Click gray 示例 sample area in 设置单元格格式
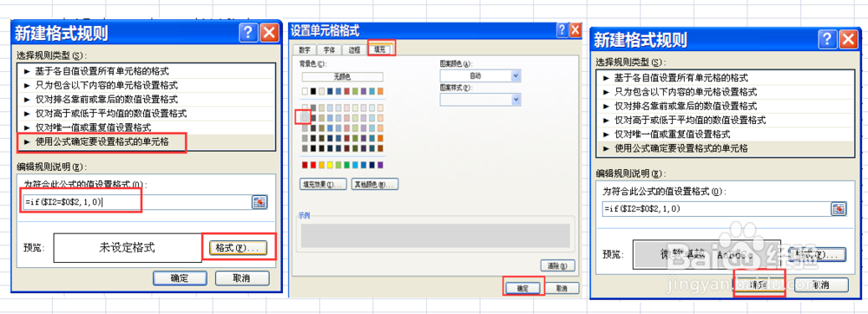Viewport: 868px width, 314px height. pyautogui.click(x=435, y=236)
